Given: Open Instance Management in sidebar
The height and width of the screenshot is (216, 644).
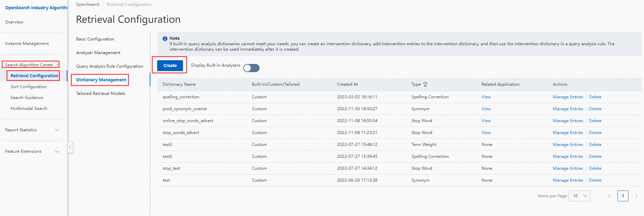Looking at the screenshot, I should [27, 44].
